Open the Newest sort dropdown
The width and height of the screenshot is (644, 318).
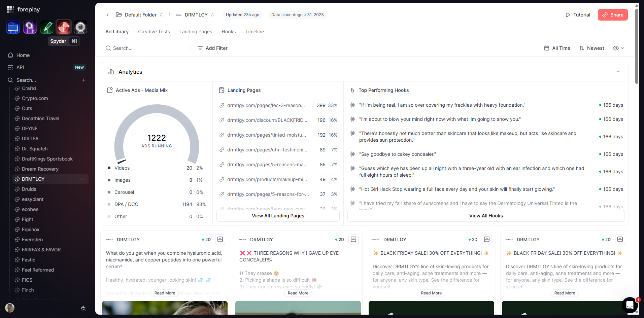(592, 48)
